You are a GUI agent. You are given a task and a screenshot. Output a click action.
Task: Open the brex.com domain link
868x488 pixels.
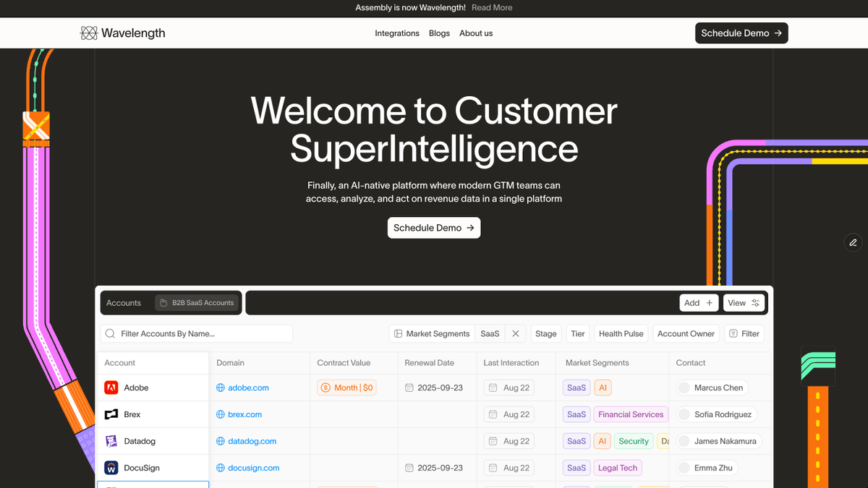pos(244,415)
